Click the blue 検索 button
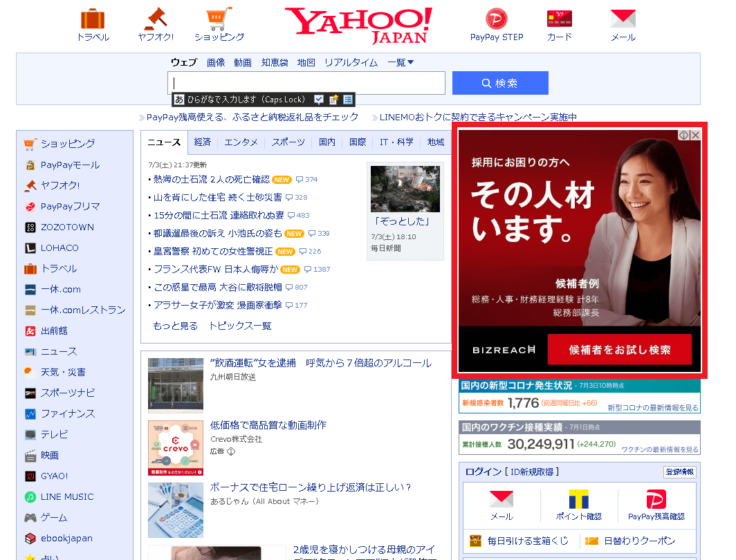 [500, 83]
